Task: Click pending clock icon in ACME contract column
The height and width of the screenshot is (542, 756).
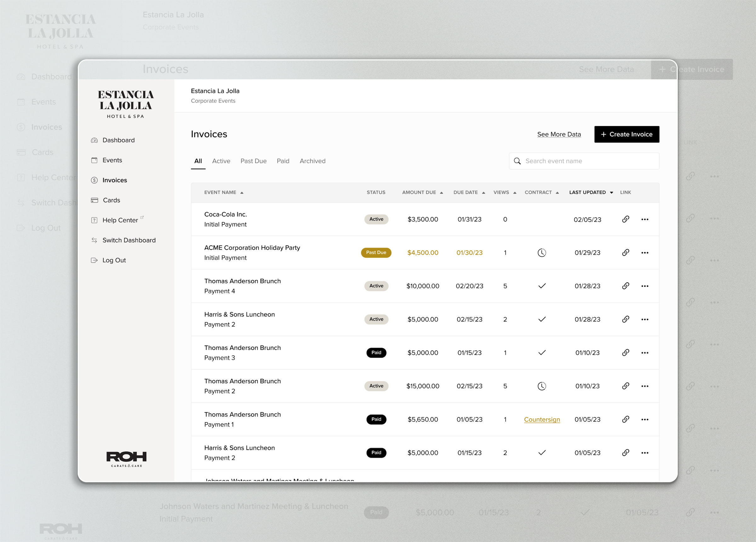Action: click(542, 253)
